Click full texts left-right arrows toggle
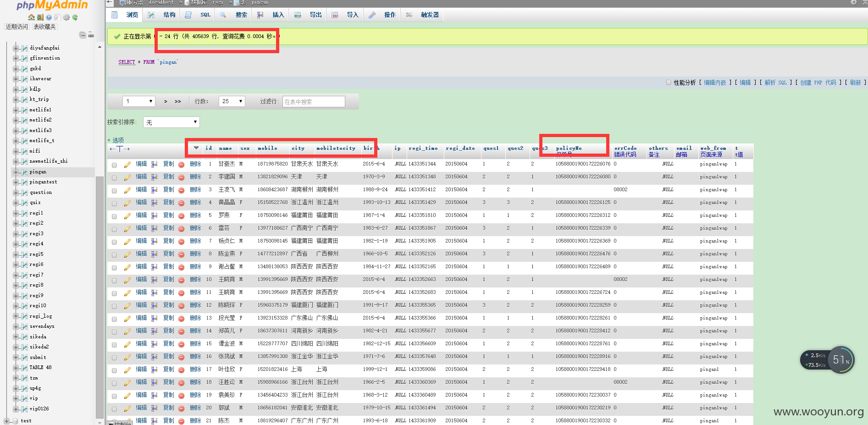 (120, 149)
